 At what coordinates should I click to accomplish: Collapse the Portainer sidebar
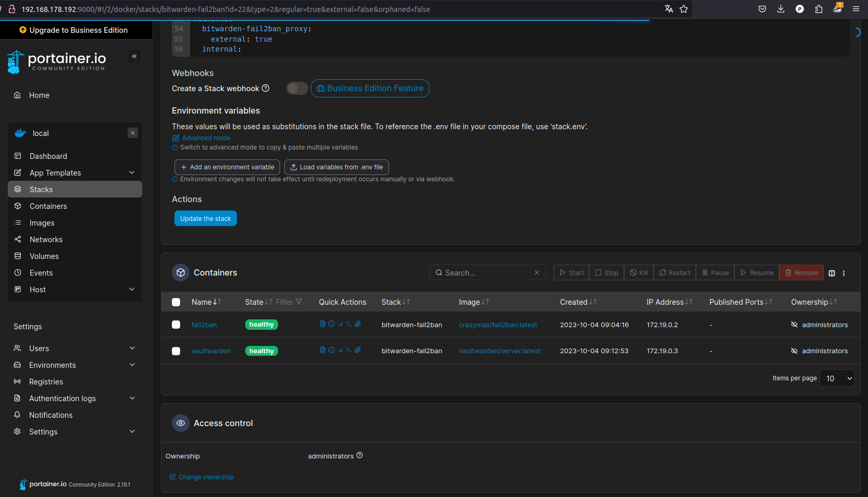(134, 56)
